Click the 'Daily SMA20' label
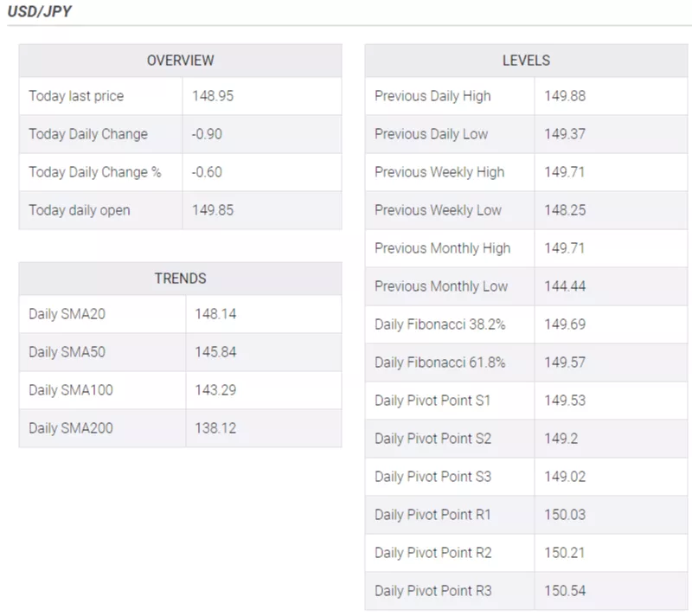The height and width of the screenshot is (616, 692). (x=67, y=314)
